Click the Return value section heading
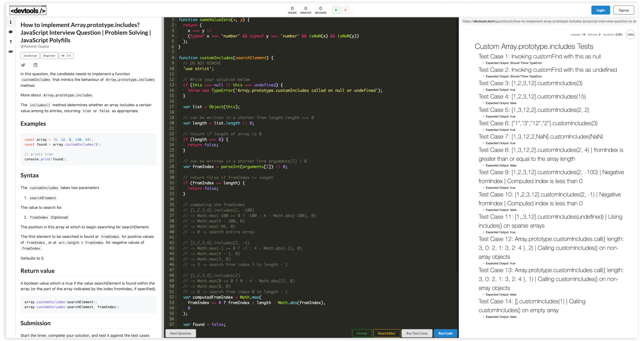This screenshot has width=644, height=341. click(38, 271)
